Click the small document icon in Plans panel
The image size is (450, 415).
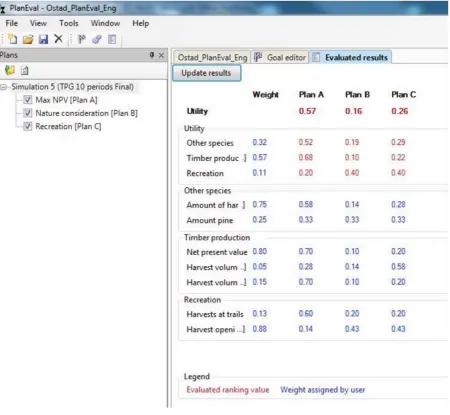click(25, 70)
